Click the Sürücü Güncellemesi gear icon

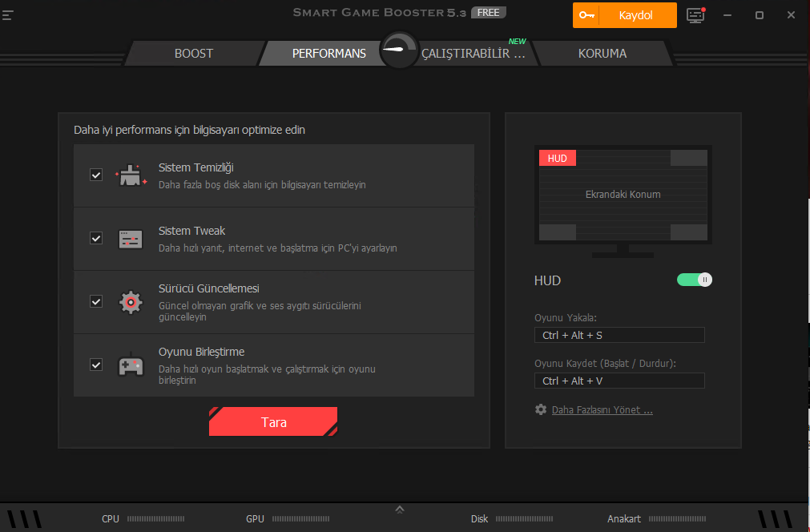pyautogui.click(x=131, y=301)
